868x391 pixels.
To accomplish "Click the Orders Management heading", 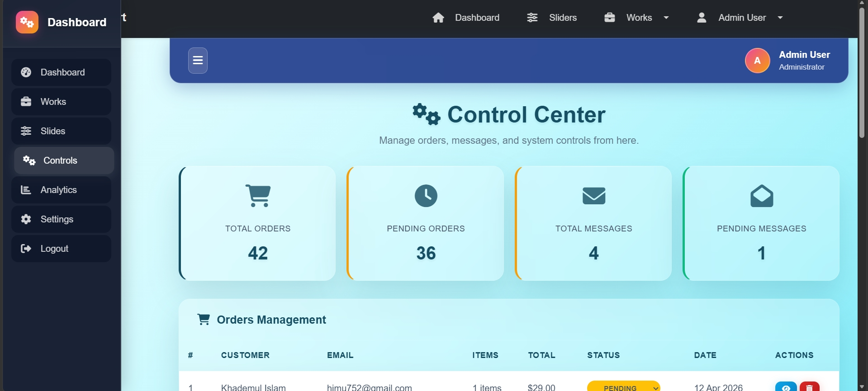I will point(271,320).
